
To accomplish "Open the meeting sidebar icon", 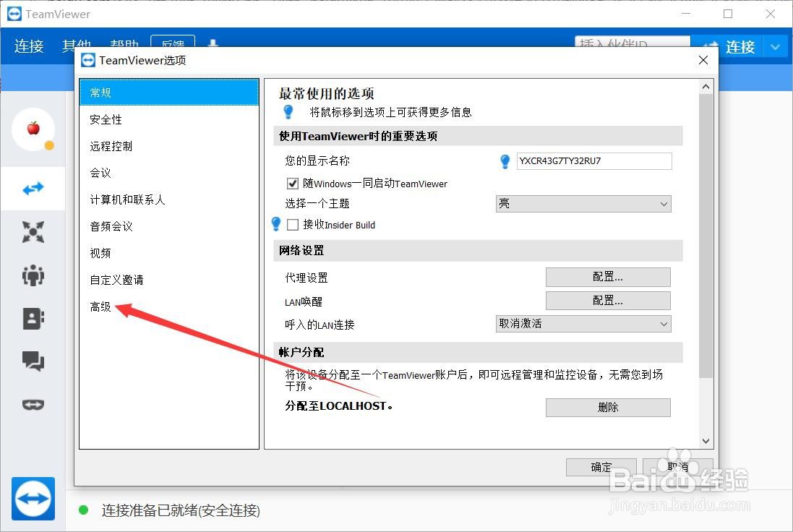I will point(33,232).
